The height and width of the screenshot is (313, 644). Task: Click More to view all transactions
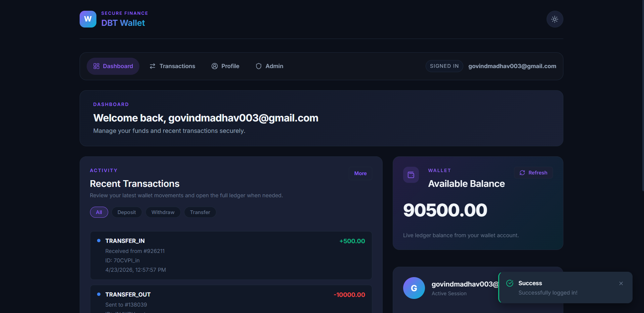coord(360,173)
